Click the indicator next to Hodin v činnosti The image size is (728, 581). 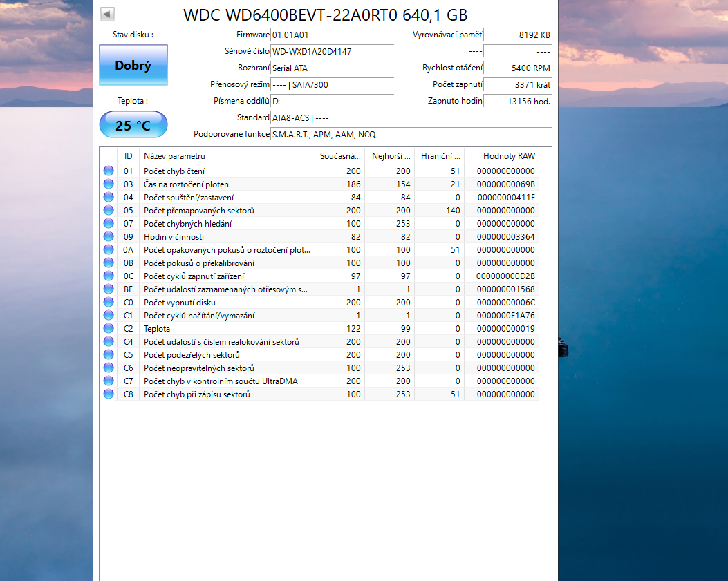[109, 236]
